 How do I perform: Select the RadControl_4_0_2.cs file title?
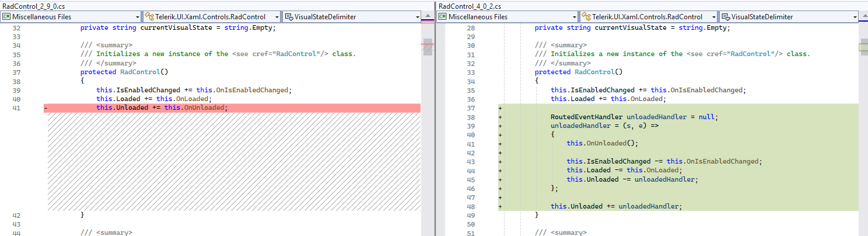(x=470, y=6)
